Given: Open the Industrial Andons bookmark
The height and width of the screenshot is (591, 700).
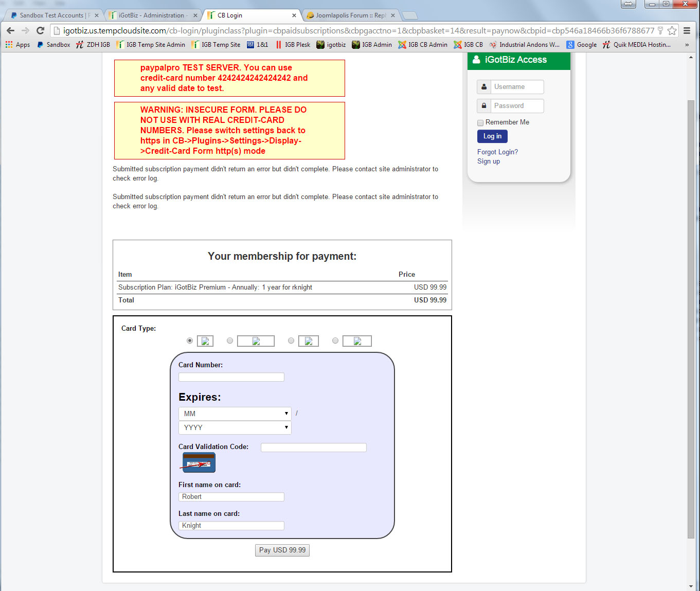Looking at the screenshot, I should (x=524, y=45).
